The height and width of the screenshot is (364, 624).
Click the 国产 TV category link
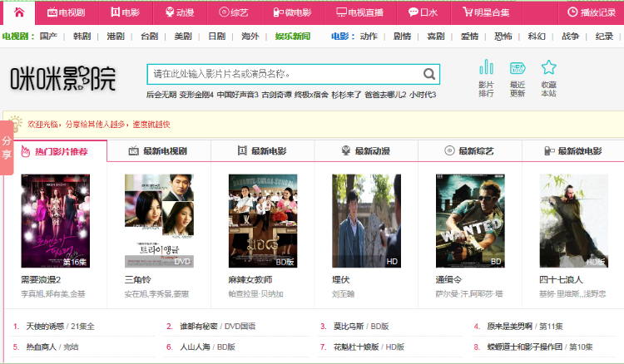coord(48,37)
